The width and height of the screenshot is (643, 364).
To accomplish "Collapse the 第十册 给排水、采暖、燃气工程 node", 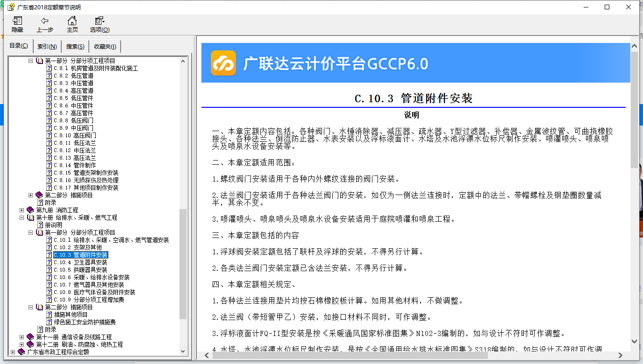I will (22, 217).
